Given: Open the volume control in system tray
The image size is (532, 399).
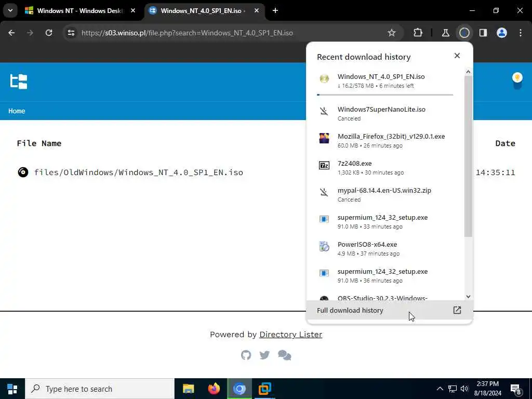Looking at the screenshot, I should (464, 389).
